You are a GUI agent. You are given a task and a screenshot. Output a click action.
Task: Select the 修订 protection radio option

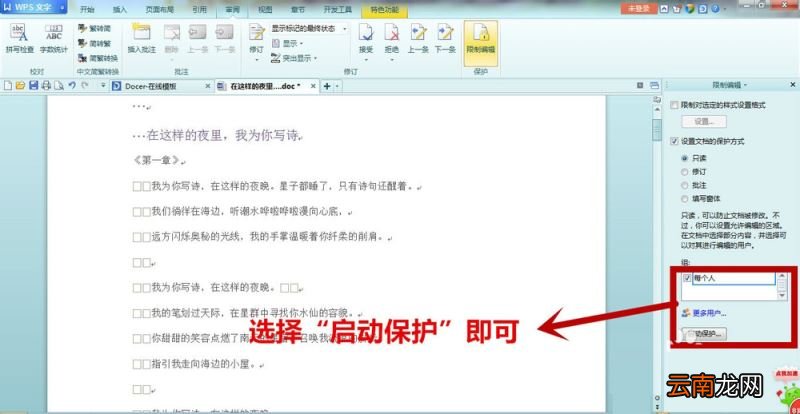[x=684, y=172]
